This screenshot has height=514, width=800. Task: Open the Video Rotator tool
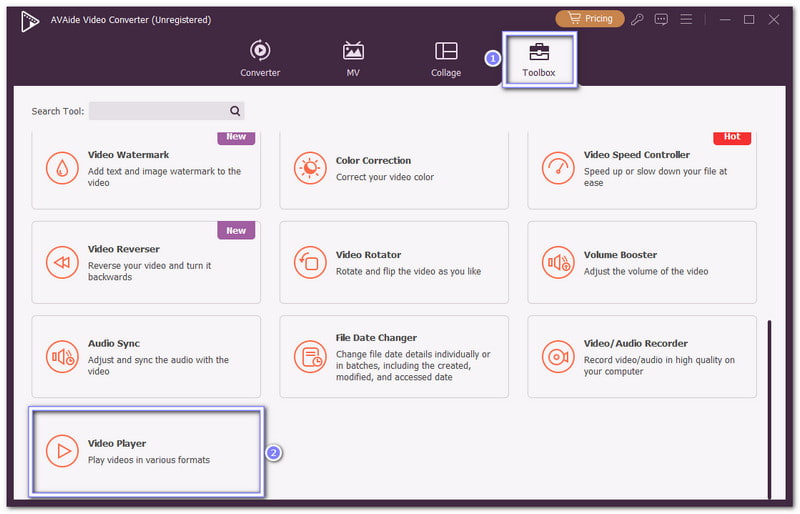(394, 262)
